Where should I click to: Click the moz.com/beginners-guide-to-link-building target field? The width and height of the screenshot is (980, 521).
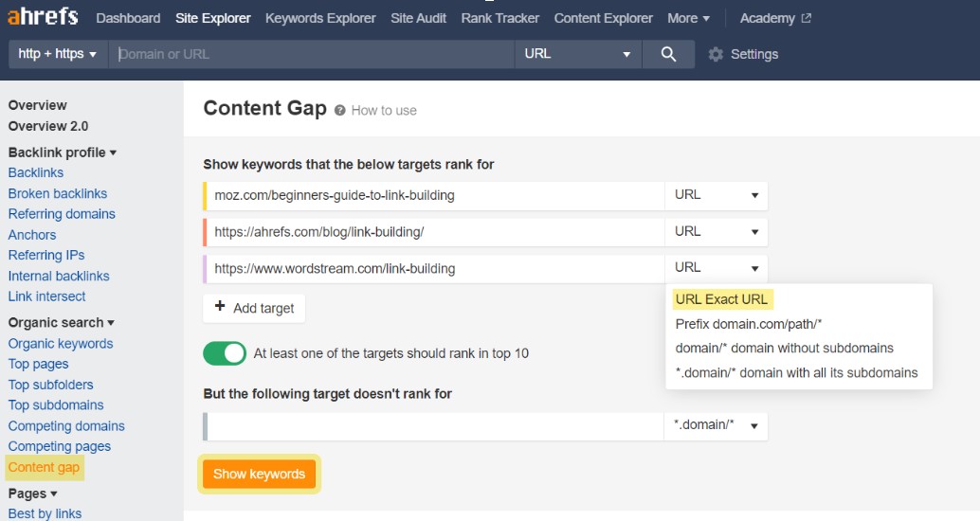(x=434, y=195)
